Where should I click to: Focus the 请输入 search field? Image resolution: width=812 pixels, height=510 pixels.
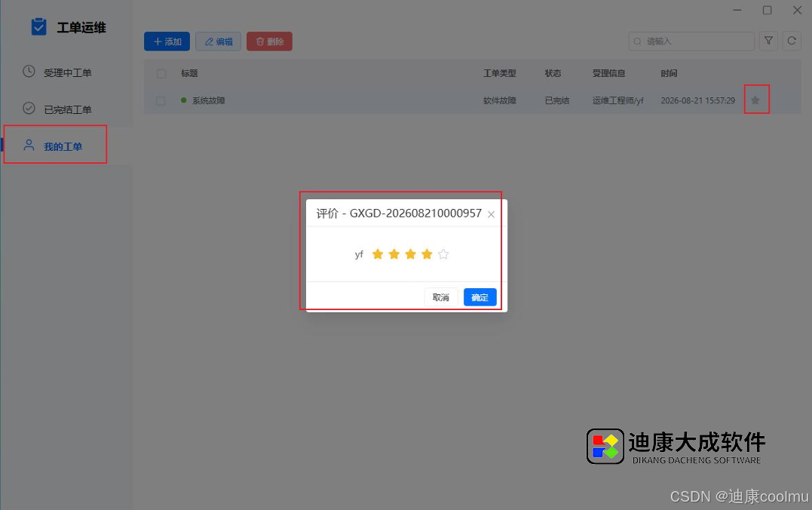[691, 41]
